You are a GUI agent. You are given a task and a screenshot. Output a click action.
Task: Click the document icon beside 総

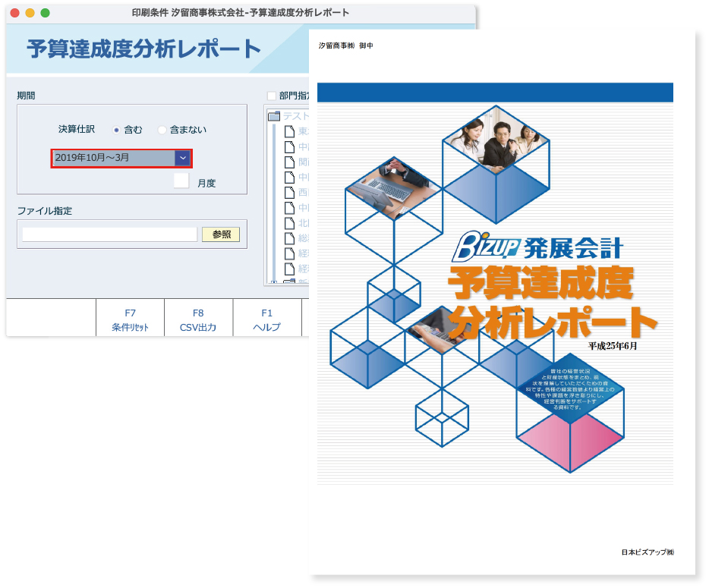click(289, 238)
